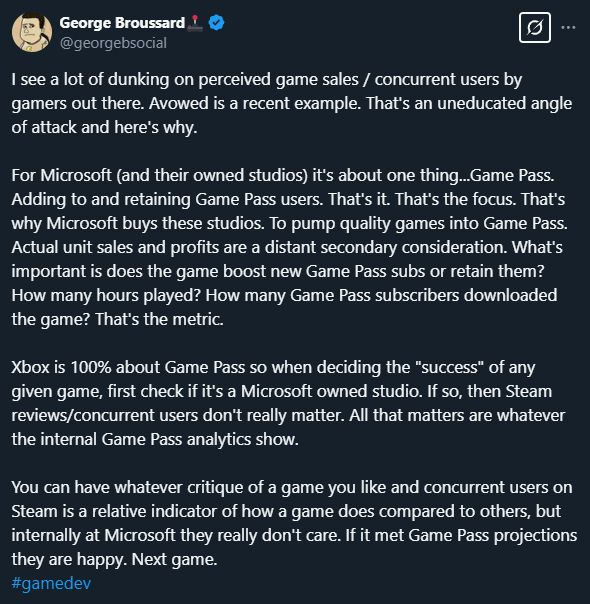Click the Grok explain-post icon
590x604 pixels.
click(535, 27)
